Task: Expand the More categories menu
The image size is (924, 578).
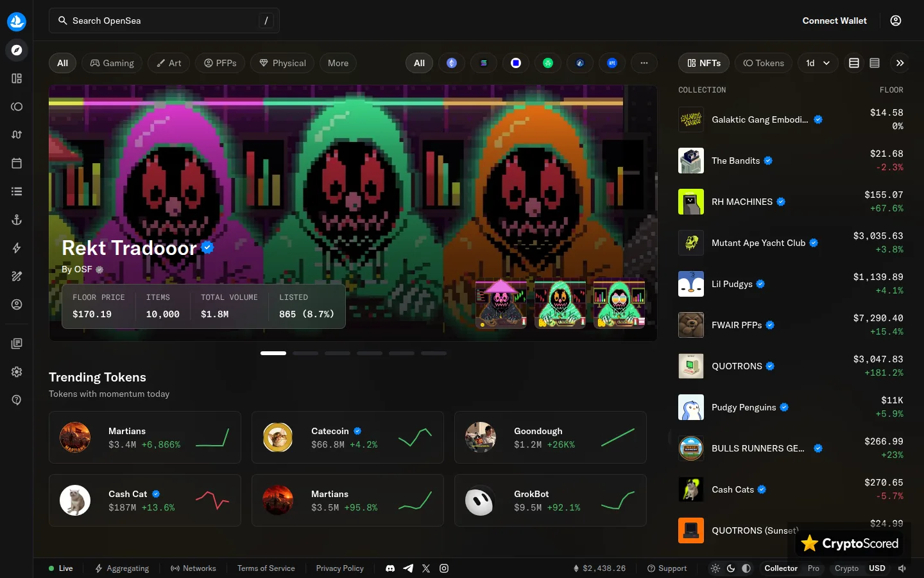Action: 338,63
